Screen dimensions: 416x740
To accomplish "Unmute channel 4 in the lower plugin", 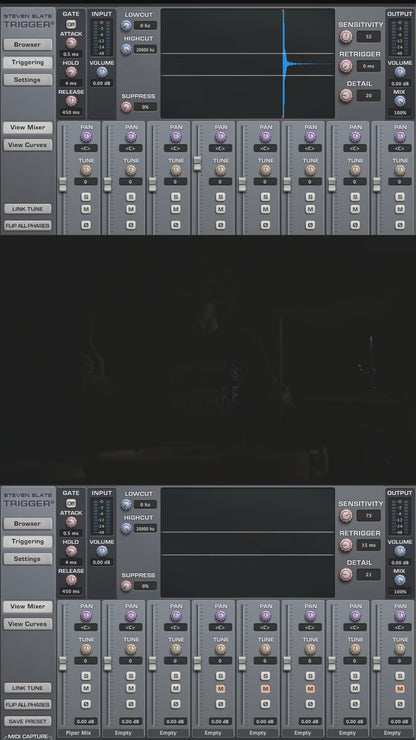I will [x=221, y=689].
